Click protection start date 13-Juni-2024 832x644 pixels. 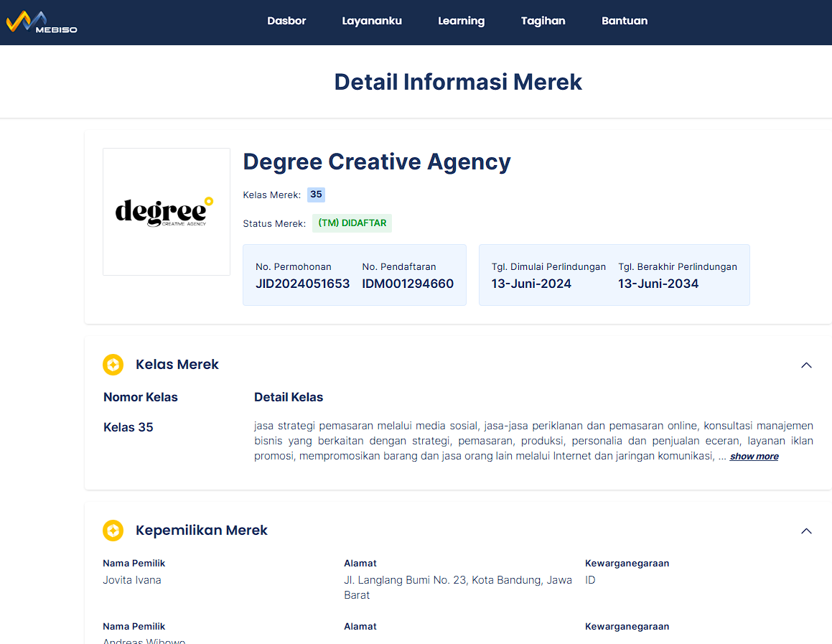[x=531, y=284]
